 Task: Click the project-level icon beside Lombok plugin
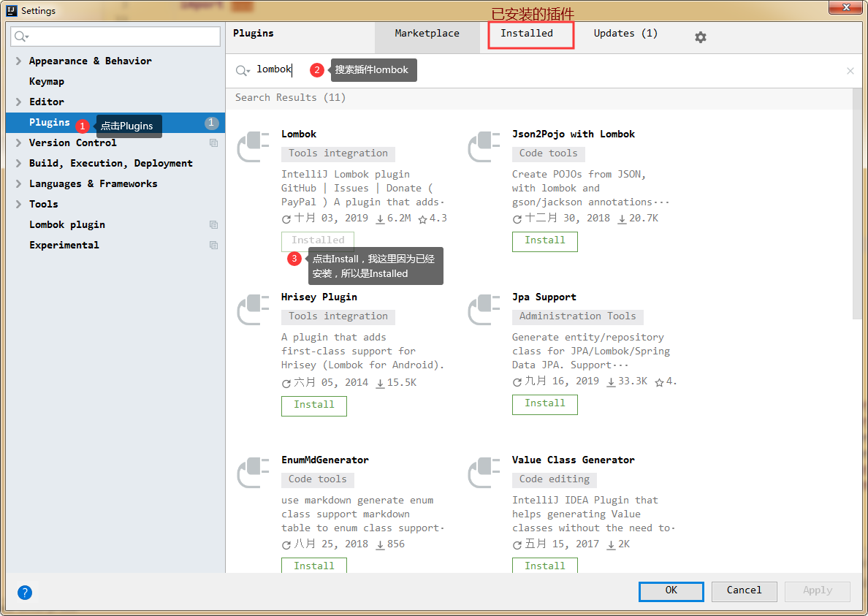213,225
